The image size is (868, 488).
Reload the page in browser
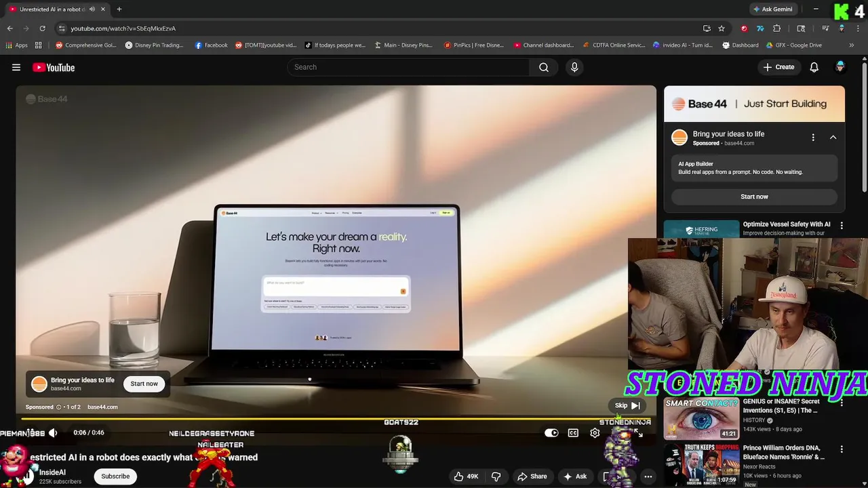pyautogui.click(x=42, y=28)
